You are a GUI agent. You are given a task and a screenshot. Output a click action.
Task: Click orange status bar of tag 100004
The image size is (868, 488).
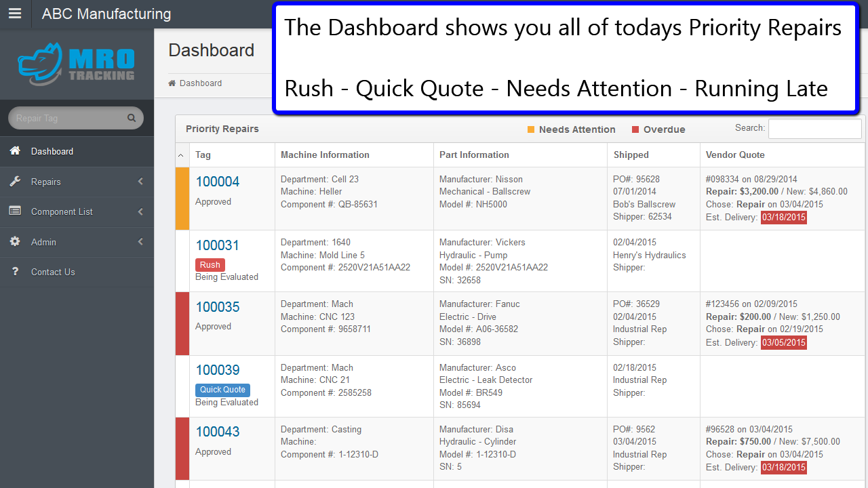182,199
